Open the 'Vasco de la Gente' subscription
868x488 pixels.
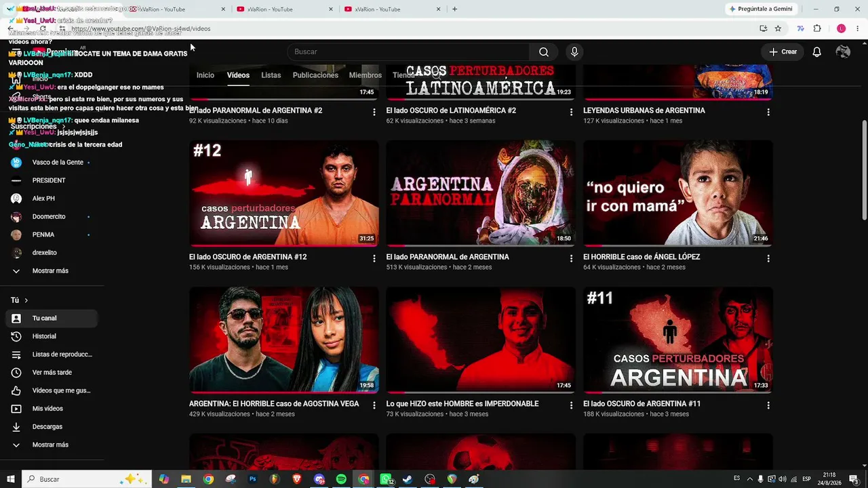52,163
